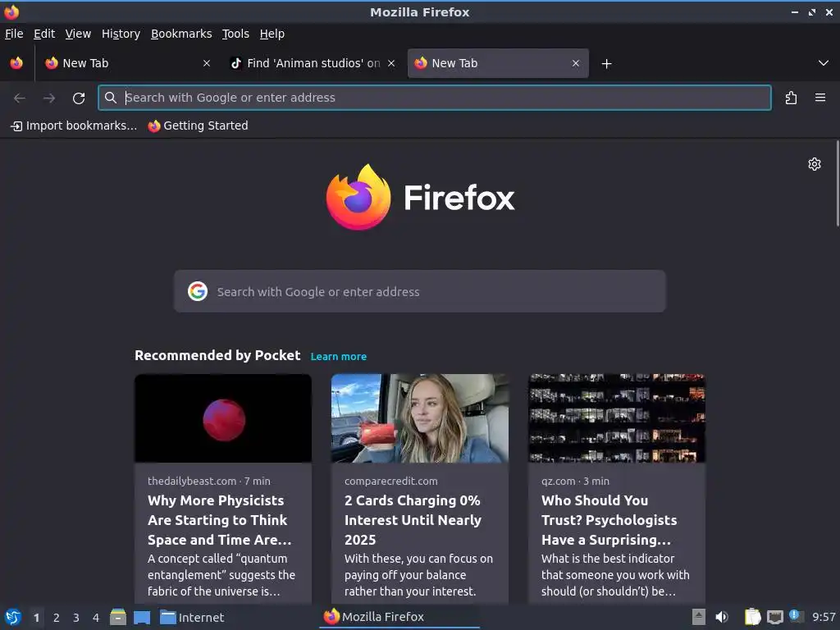This screenshot has width=840, height=630.
Task: Click the removable media eject tray icon
Action: tap(698, 617)
